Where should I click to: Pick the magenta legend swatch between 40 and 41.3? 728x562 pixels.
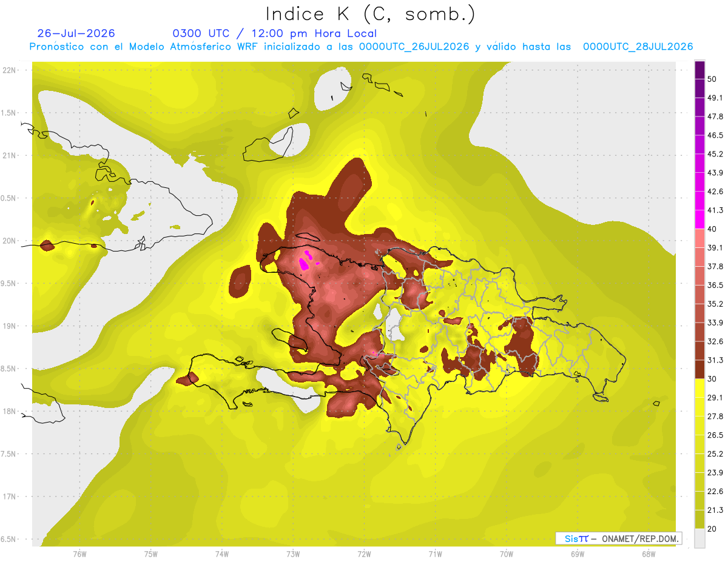[699, 219]
